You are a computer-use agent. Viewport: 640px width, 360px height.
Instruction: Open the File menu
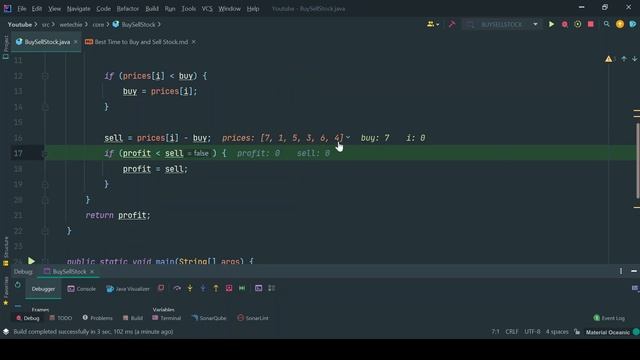22,9
